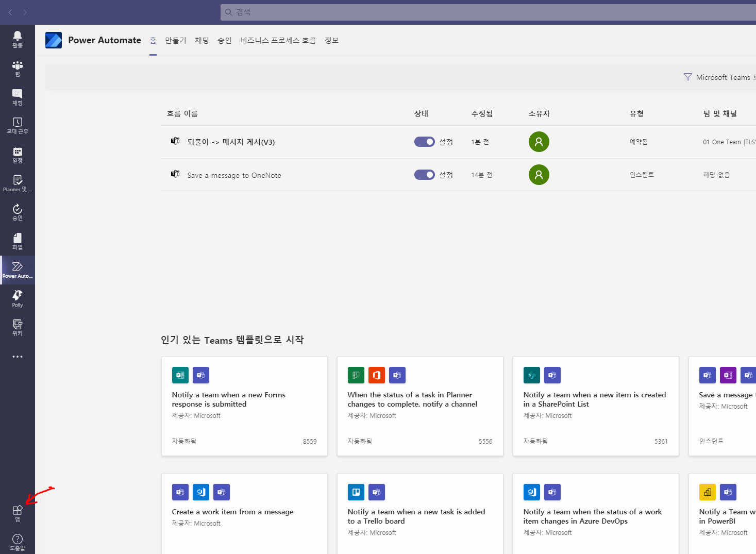Toggle off Save a message to OneNote flow
Viewport: 756px width, 554px height.
point(425,175)
